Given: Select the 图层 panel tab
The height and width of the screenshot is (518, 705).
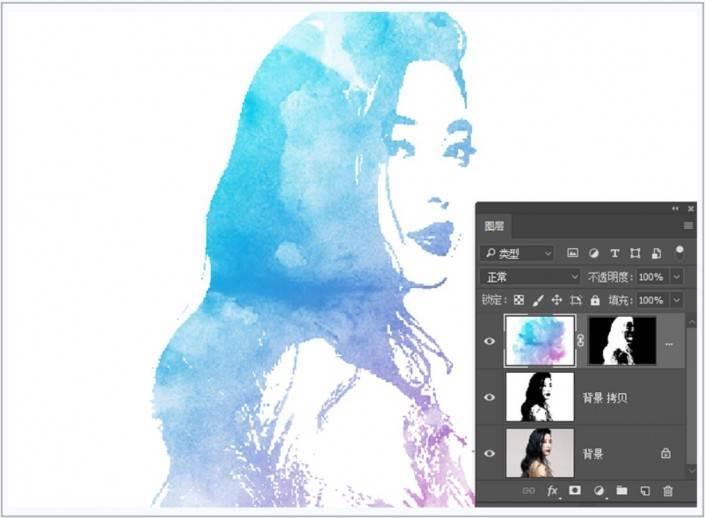Looking at the screenshot, I should tap(495, 226).
